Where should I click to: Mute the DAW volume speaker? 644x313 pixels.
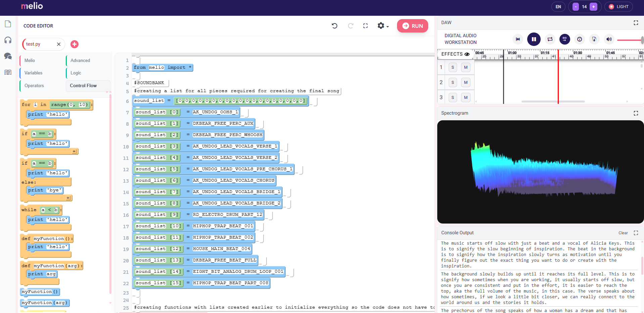coord(609,39)
